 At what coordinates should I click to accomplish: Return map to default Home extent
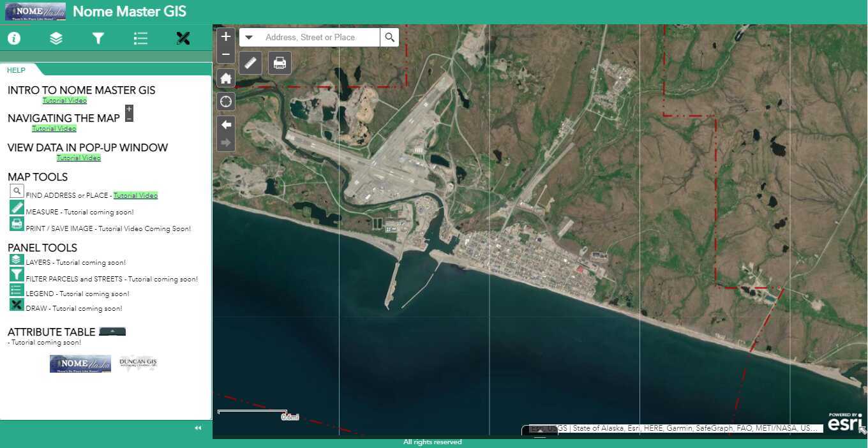pyautogui.click(x=226, y=78)
